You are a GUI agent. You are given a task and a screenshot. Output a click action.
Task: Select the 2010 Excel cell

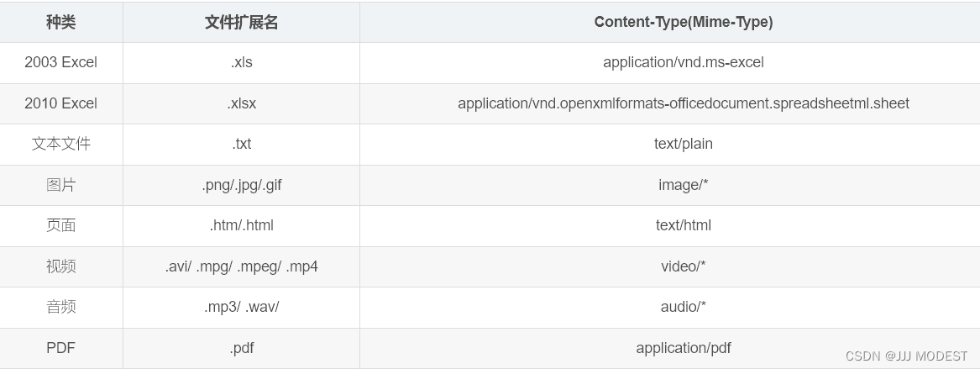(x=60, y=103)
